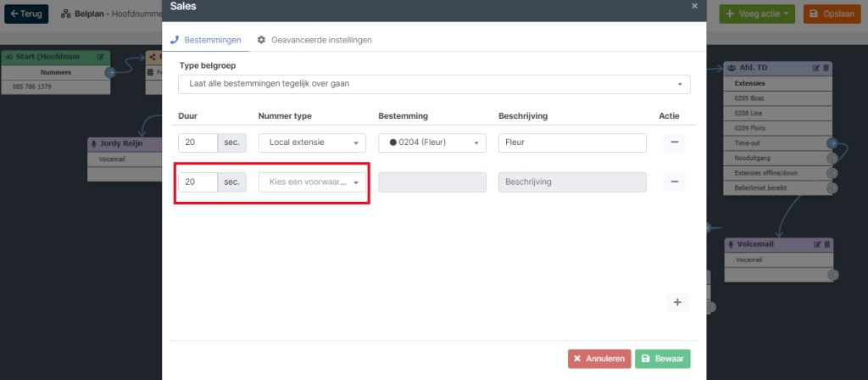Add a new destination with the plus icon

point(677,303)
